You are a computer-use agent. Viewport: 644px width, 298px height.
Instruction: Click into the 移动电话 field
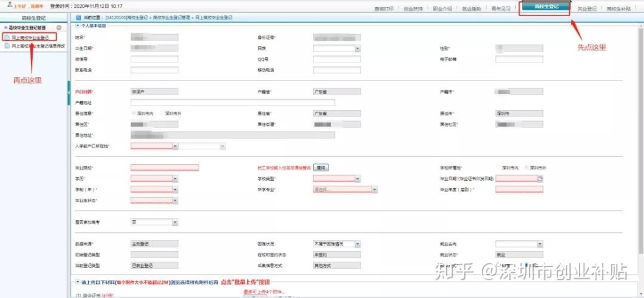[x=337, y=70]
